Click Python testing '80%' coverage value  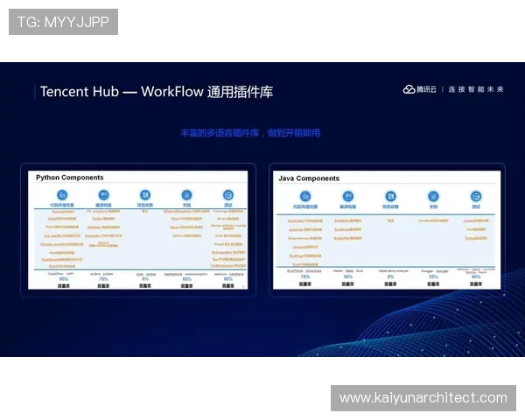tap(228, 279)
